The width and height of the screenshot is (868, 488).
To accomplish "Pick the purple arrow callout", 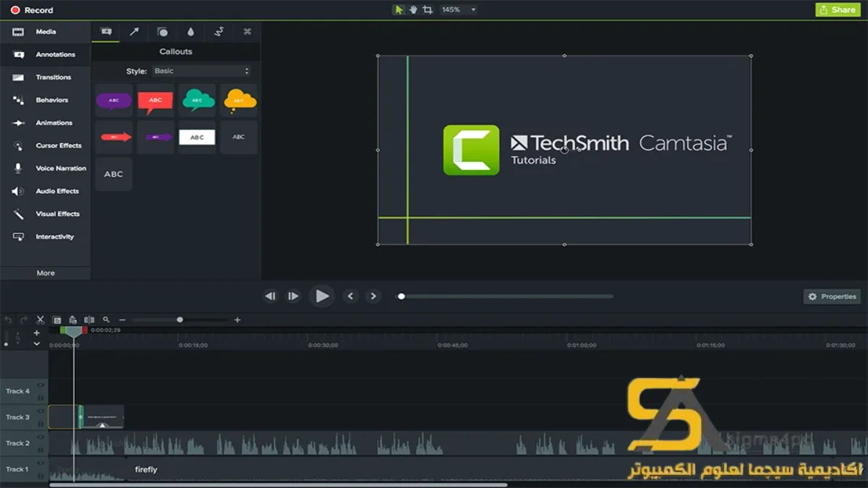I will tap(156, 137).
